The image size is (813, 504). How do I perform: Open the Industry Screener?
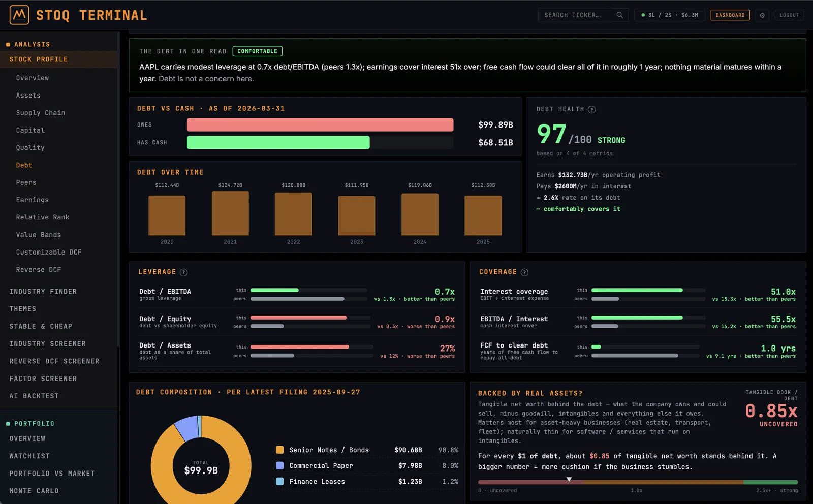[x=48, y=344]
